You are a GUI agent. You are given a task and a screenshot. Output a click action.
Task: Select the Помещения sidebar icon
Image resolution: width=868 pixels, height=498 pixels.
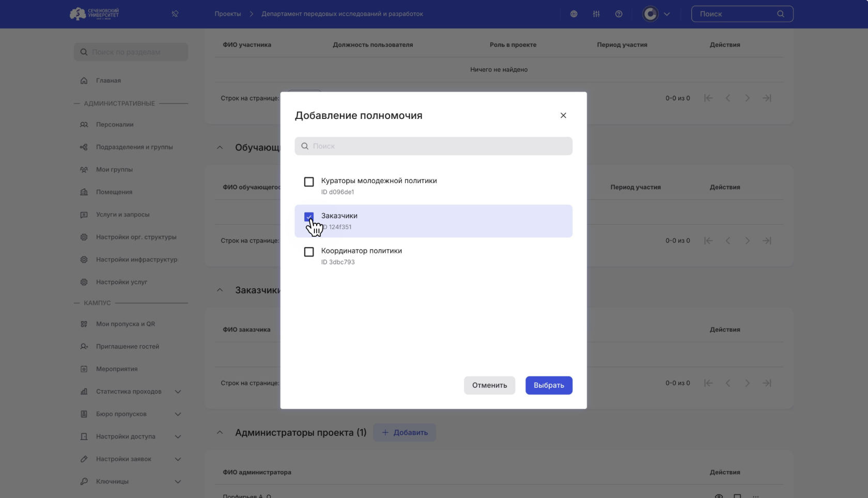pos(84,192)
